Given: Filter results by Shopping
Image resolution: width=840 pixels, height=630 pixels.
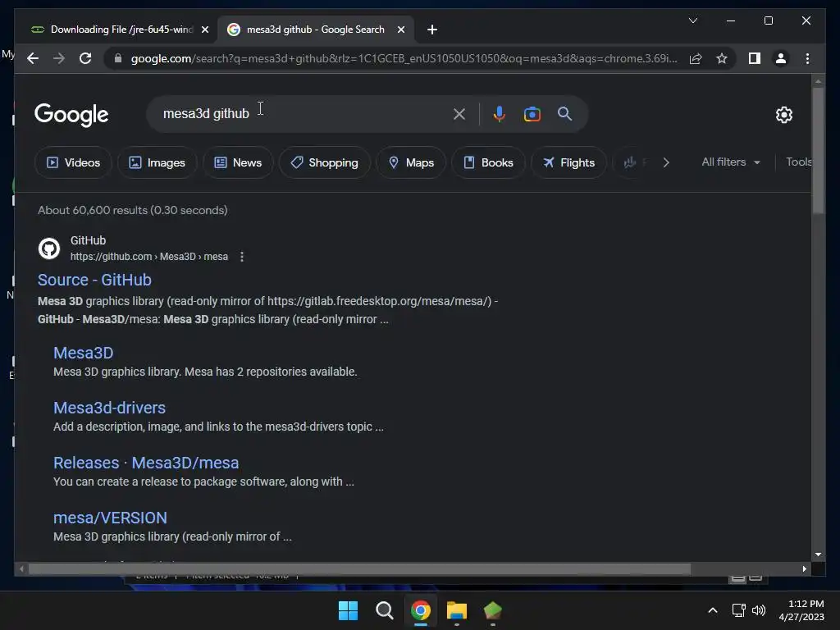Looking at the screenshot, I should click(x=325, y=162).
